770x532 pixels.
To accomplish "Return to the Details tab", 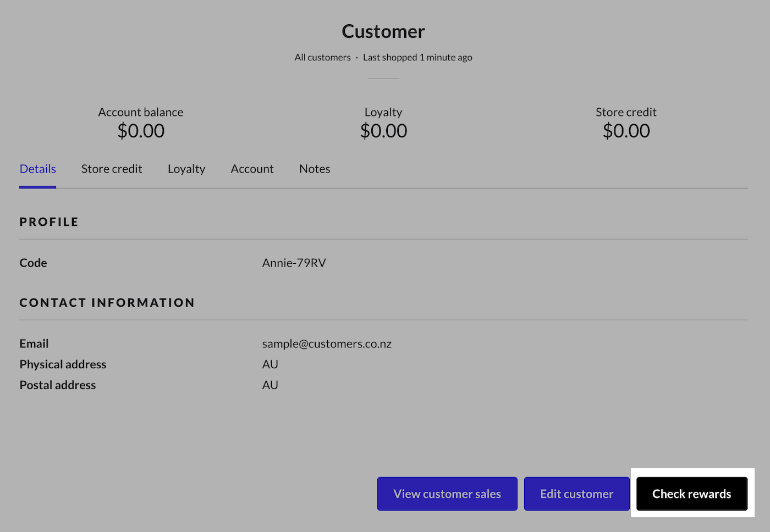I will 37,169.
